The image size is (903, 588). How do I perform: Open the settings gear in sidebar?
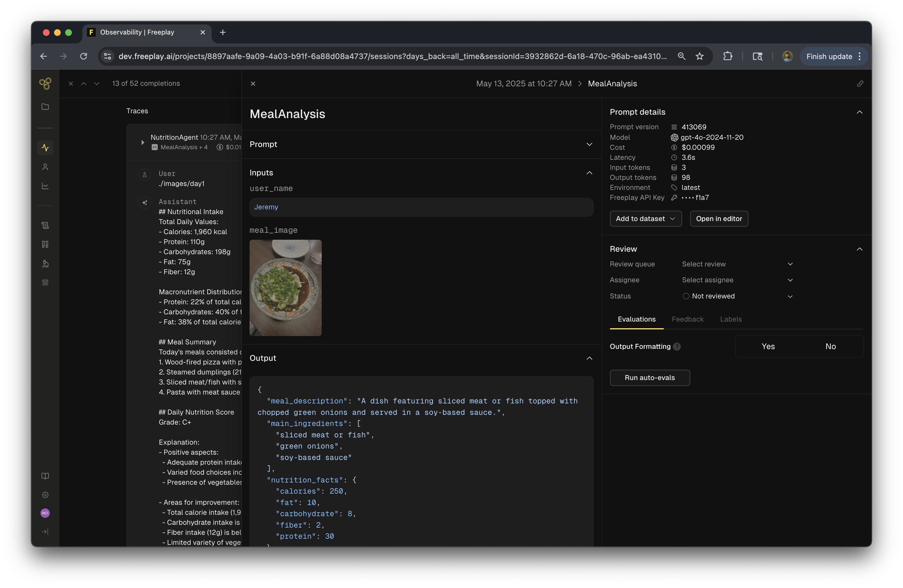click(45, 495)
